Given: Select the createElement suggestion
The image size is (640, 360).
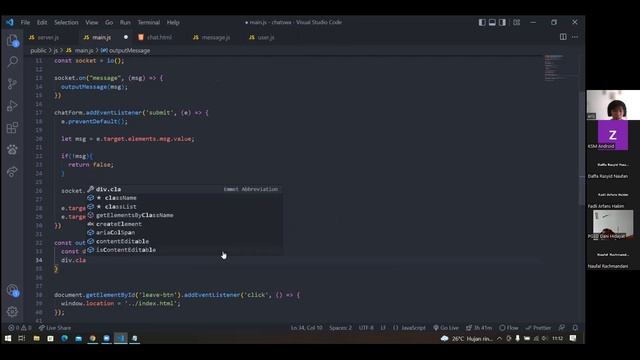Looking at the screenshot, I should [x=184, y=224].
